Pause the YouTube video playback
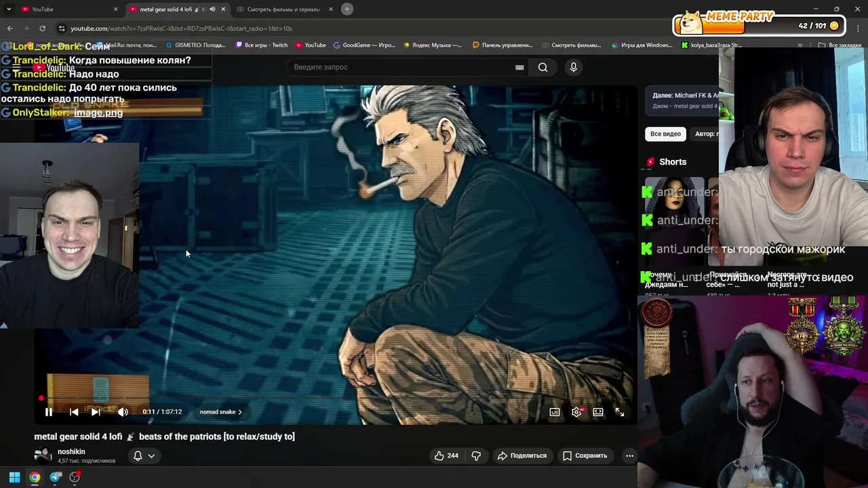This screenshot has width=868, height=488. pyautogui.click(x=49, y=411)
